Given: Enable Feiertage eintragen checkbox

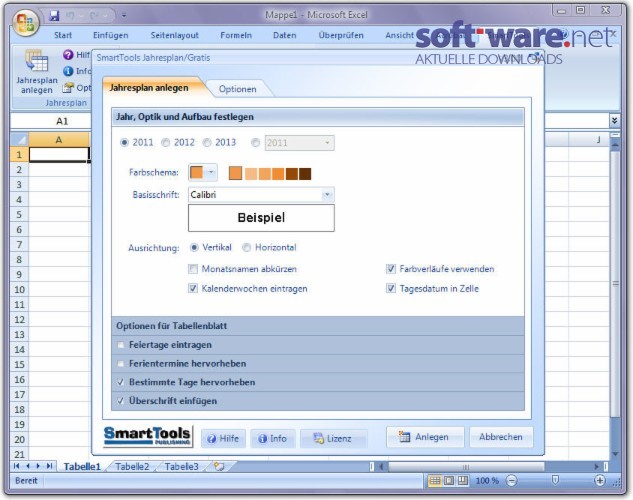Looking at the screenshot, I should point(121,345).
